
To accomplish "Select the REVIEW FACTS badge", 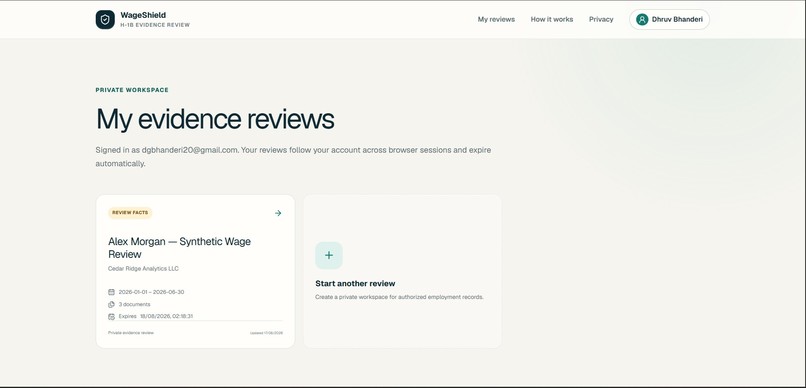I will click(x=130, y=213).
